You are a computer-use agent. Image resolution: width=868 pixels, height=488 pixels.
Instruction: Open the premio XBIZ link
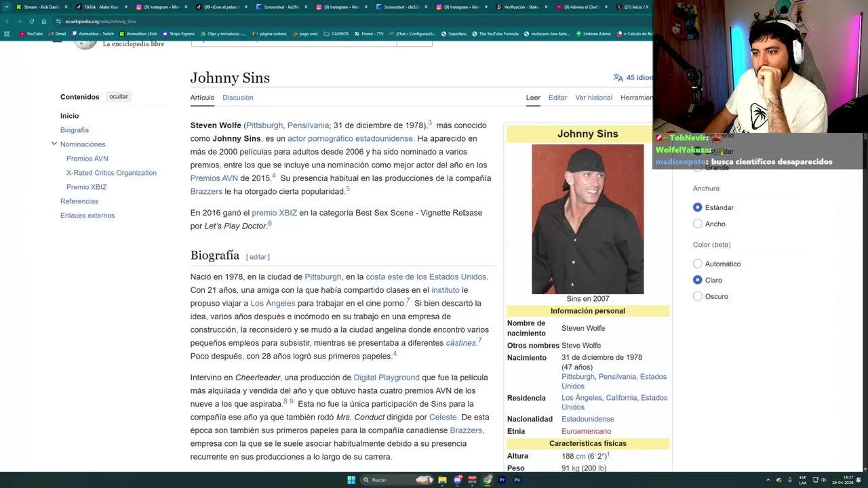point(274,213)
